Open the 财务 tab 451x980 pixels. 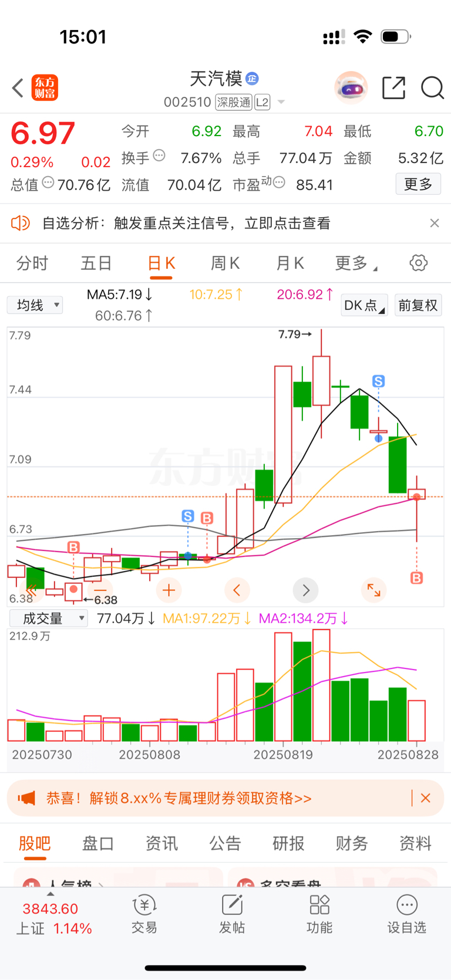click(352, 843)
